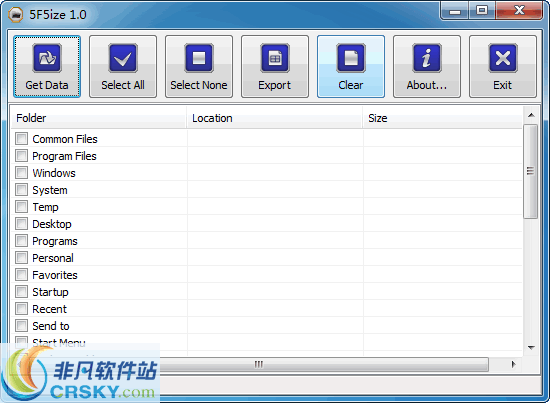Maximize the 5F5ize window
550x403 pixels.
tap(482, 11)
